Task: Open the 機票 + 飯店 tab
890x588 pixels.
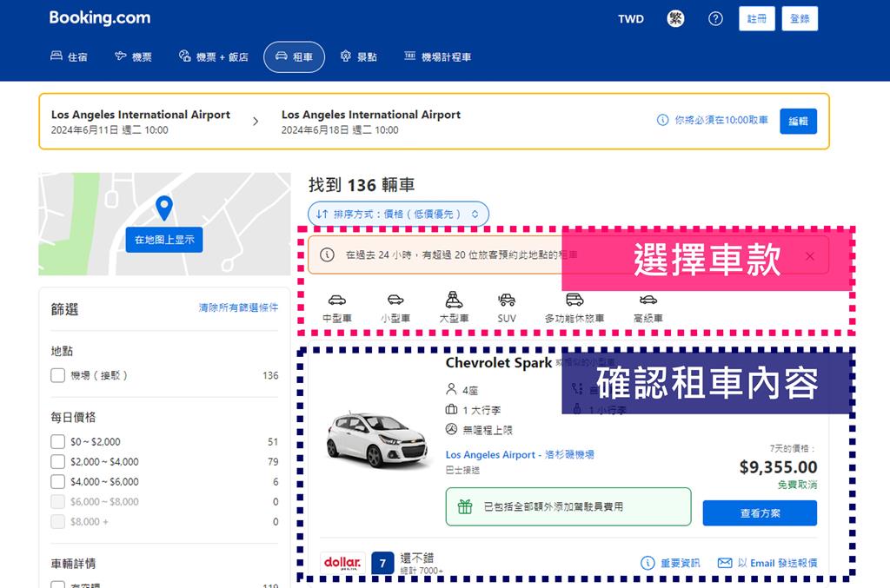Action: click(x=214, y=56)
